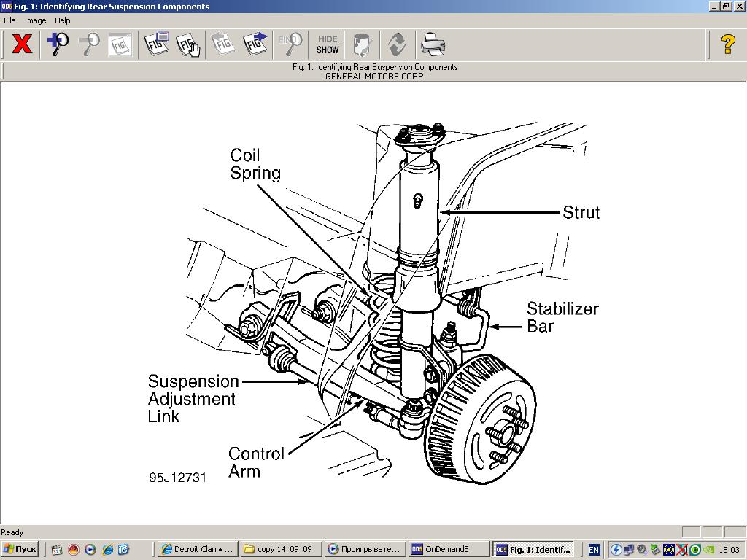This screenshot has height=560, width=747.
Task: Click the red X close figure icon
Action: tap(22, 44)
